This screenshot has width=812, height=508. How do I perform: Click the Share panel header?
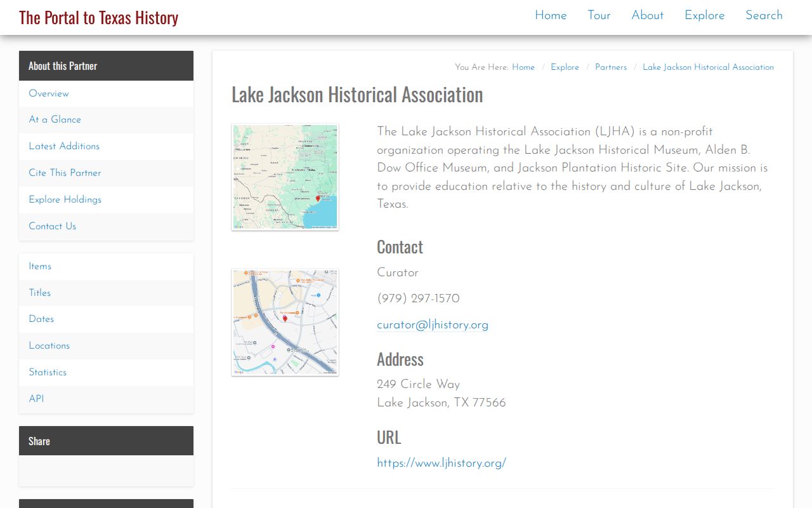(106, 441)
